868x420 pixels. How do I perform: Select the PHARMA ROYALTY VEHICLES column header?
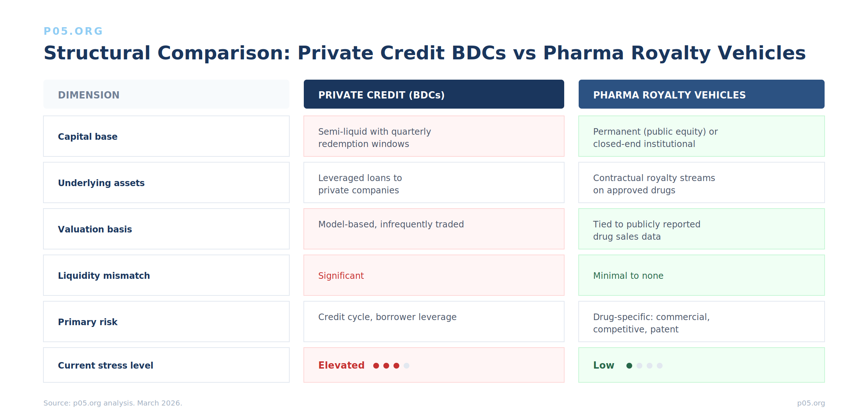[x=669, y=95]
